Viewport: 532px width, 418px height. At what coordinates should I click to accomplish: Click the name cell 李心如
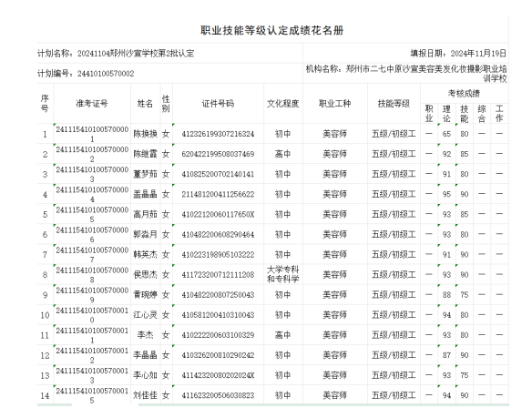(145, 375)
